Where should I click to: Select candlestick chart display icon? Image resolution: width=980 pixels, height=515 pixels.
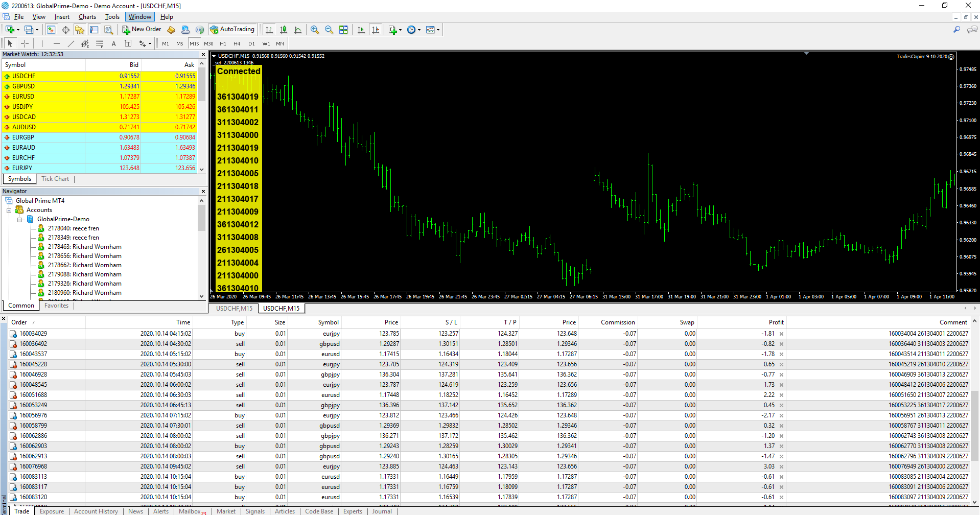pos(284,30)
